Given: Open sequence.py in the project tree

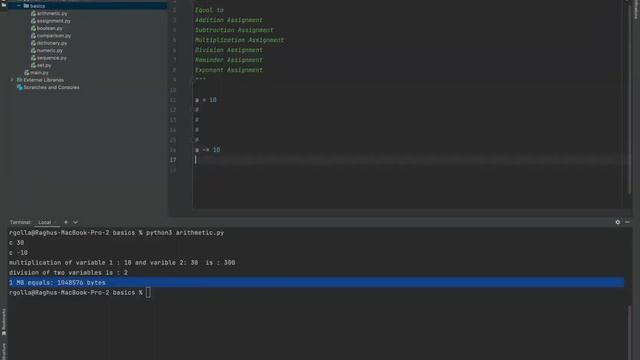Looking at the screenshot, I should [x=51, y=58].
